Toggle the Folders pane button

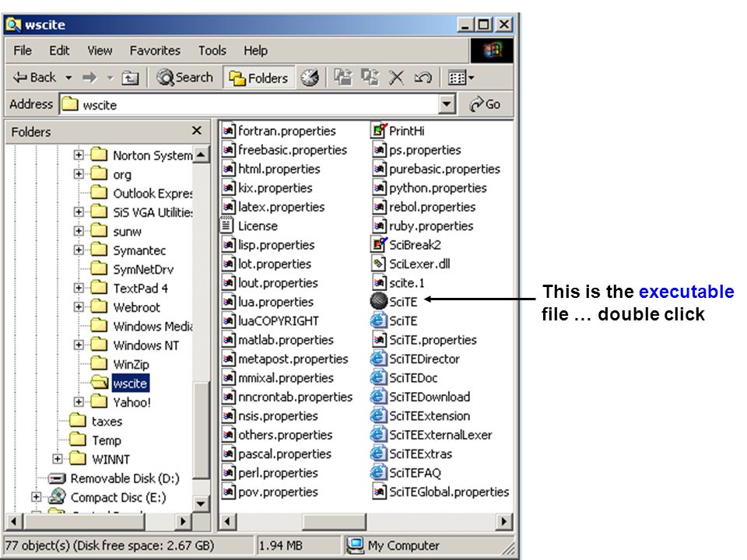pyautogui.click(x=258, y=78)
